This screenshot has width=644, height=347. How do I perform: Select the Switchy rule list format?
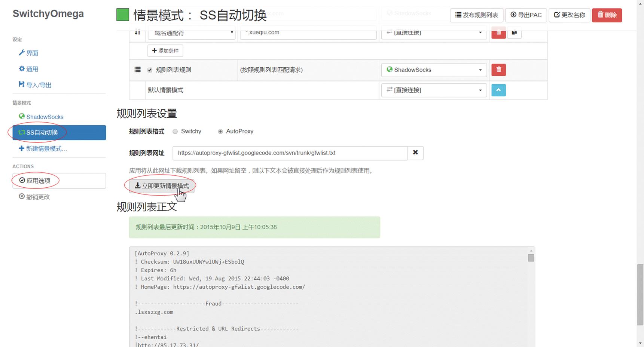(175, 131)
